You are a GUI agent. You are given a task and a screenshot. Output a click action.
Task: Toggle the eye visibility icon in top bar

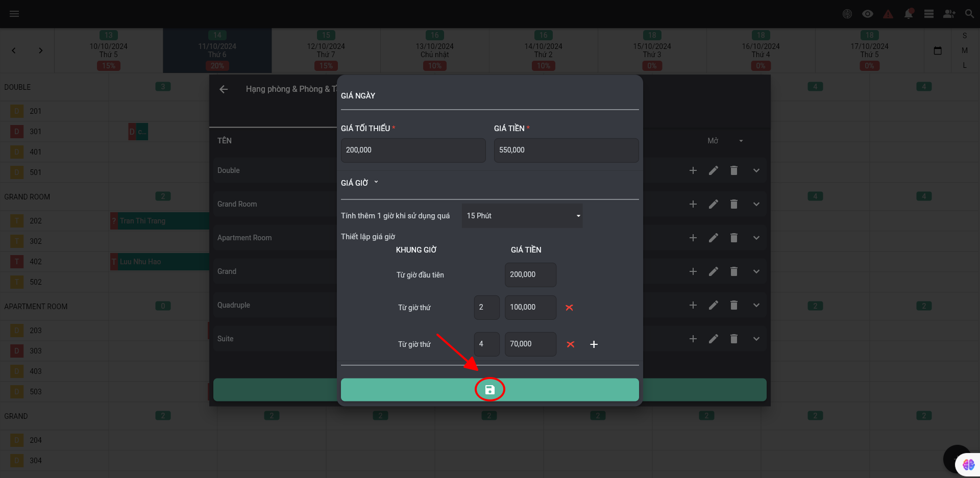868,14
